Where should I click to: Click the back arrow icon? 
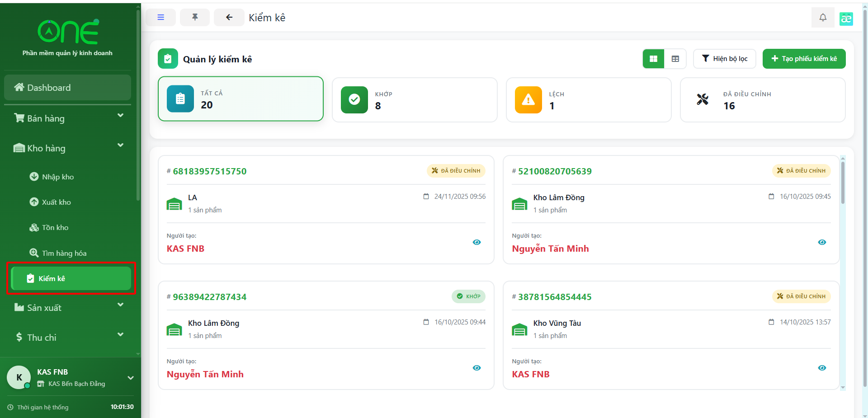pyautogui.click(x=229, y=18)
